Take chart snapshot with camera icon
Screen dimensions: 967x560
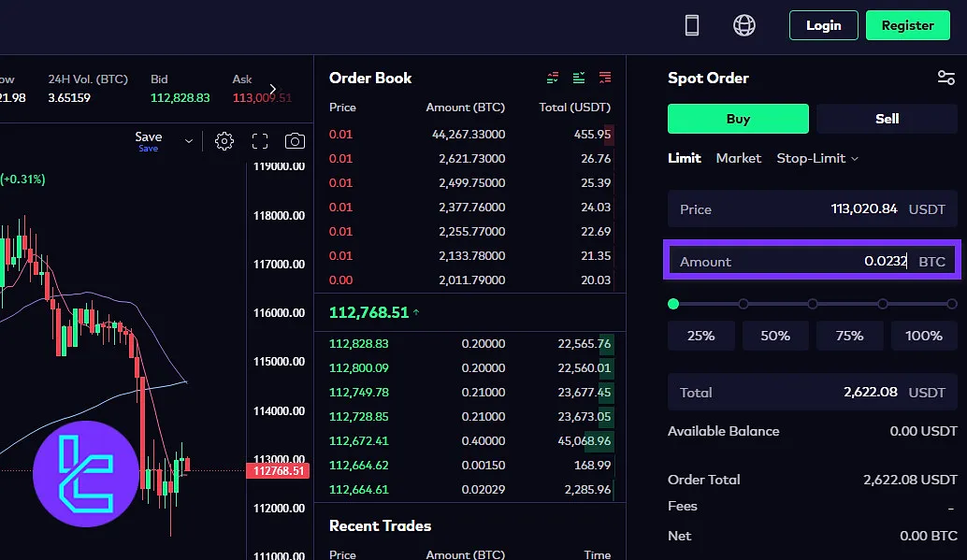tap(295, 141)
